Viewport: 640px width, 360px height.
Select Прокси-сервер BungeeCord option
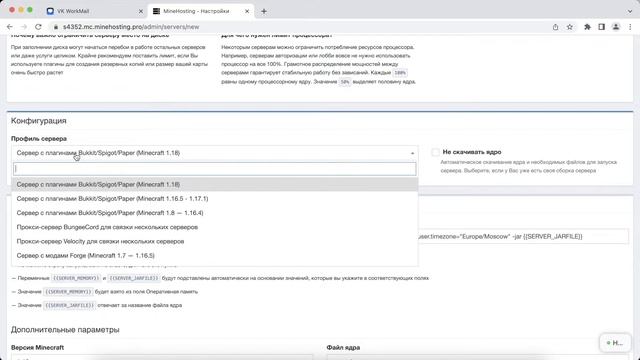tap(215, 227)
